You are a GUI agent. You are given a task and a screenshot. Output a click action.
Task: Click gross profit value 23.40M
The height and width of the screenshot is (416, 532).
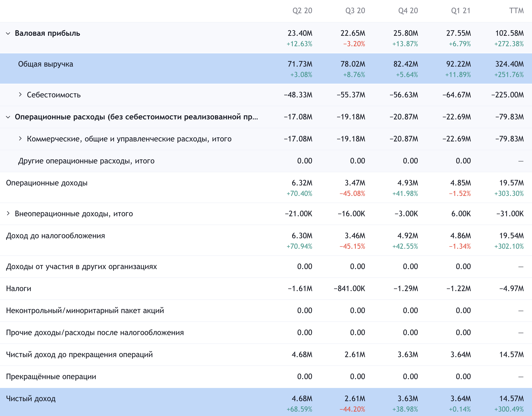[x=300, y=33]
